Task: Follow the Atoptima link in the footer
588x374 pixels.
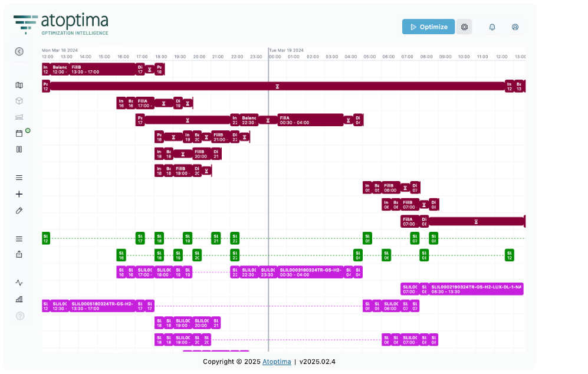Action: tap(277, 362)
